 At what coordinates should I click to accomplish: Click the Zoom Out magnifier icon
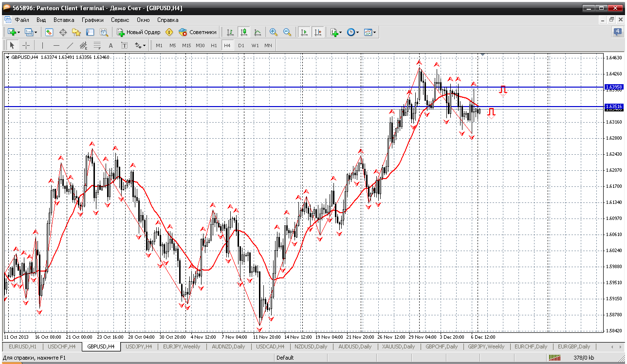(x=287, y=32)
